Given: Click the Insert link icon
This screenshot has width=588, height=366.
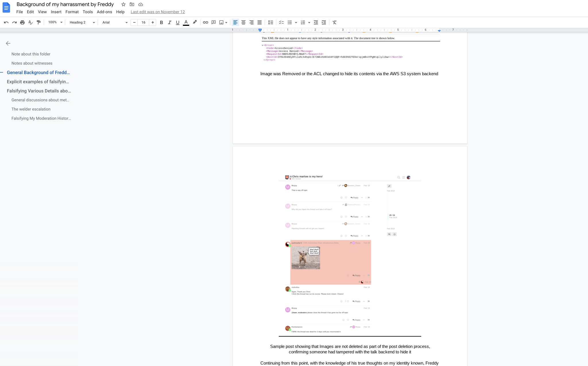Looking at the screenshot, I should point(206,22).
